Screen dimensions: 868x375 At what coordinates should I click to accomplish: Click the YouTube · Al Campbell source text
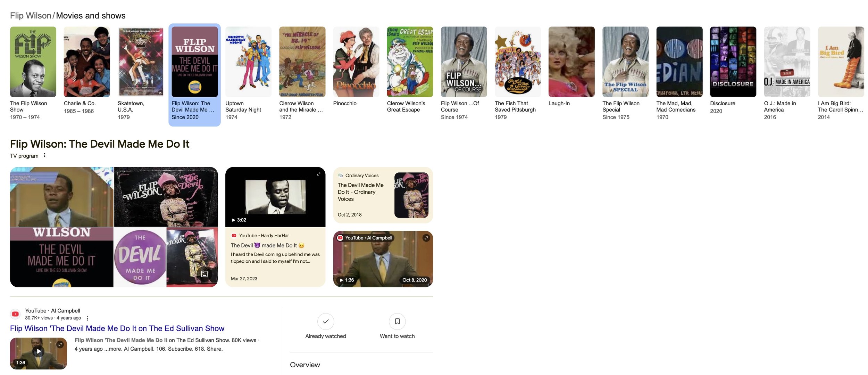(x=52, y=311)
